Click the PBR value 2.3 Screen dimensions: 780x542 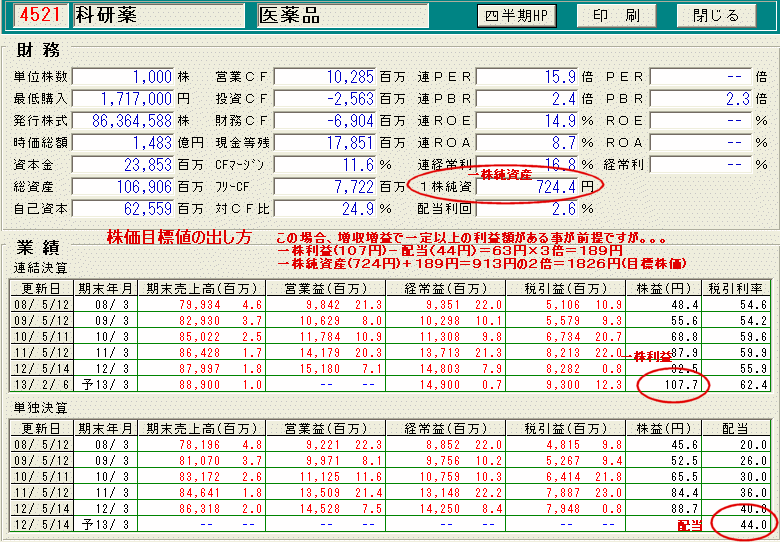click(x=701, y=99)
